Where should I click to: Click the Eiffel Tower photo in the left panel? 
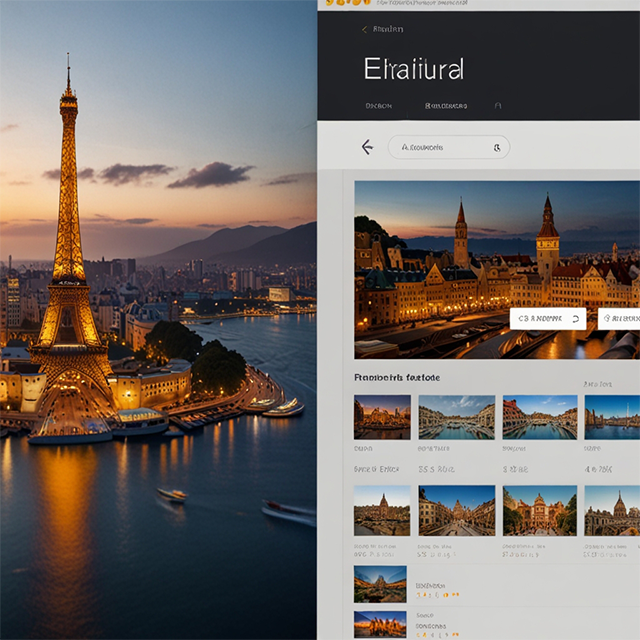158,320
